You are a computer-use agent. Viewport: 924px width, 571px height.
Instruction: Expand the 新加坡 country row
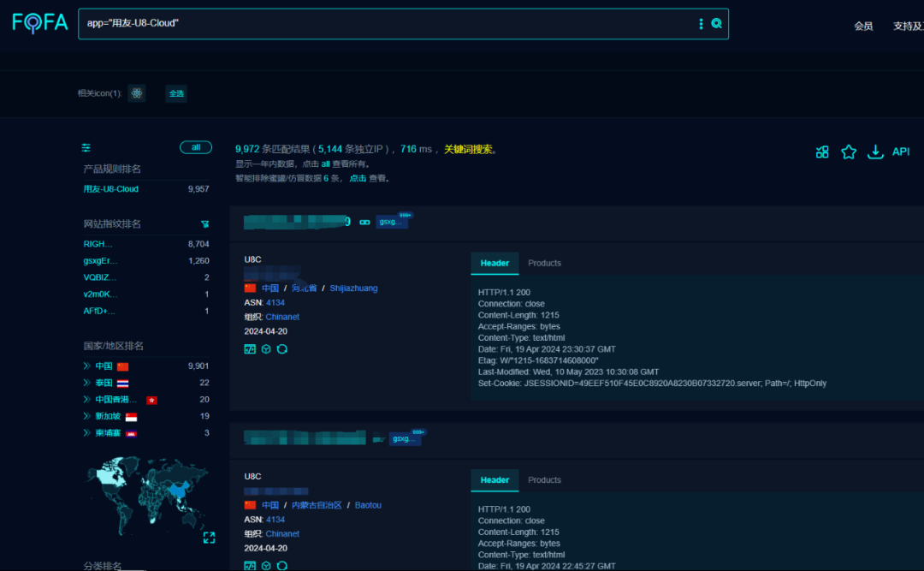[x=86, y=416]
